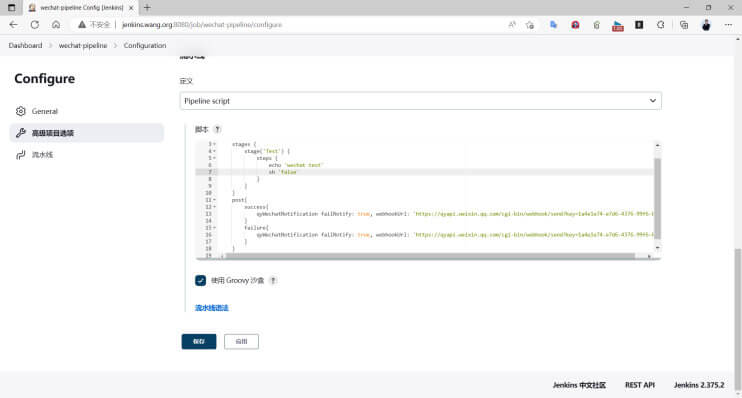
Task: Open the blue translate extension icon
Action: pos(553,25)
